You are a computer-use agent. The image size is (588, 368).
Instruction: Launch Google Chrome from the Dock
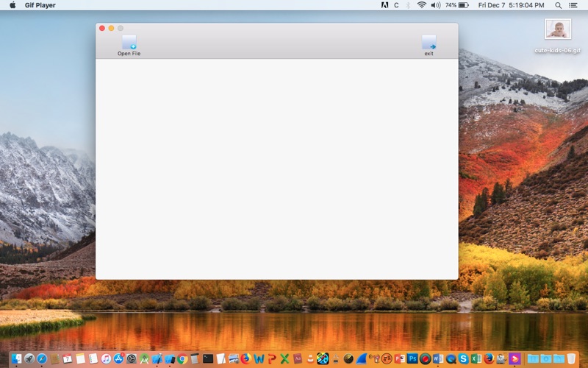pyautogui.click(x=182, y=358)
